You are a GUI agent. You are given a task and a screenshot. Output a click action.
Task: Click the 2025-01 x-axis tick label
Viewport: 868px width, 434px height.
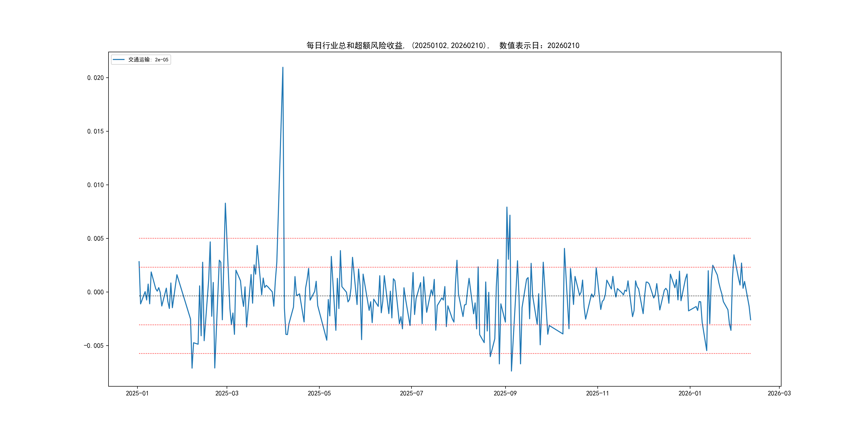point(137,393)
